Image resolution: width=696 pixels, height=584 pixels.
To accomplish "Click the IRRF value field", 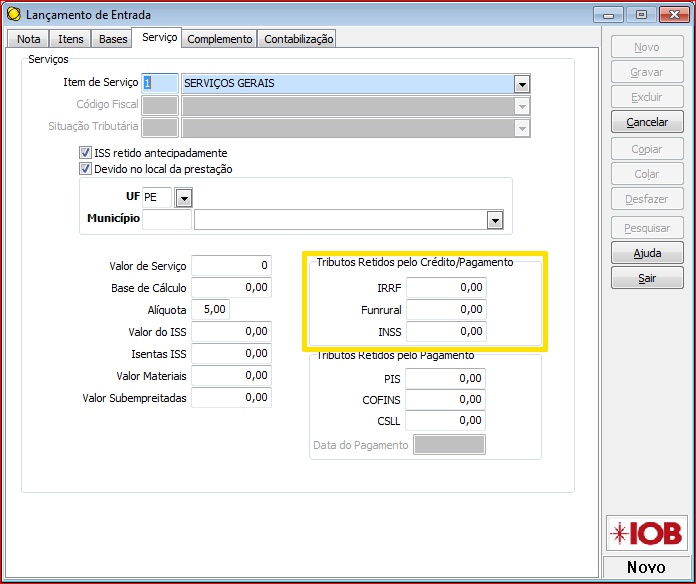I will coord(446,288).
